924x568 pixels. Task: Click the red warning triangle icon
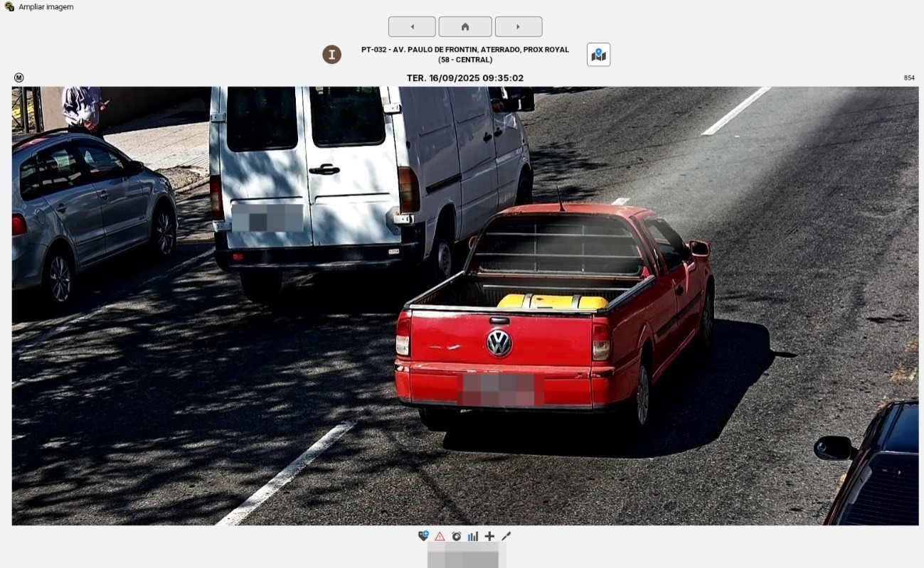click(440, 536)
